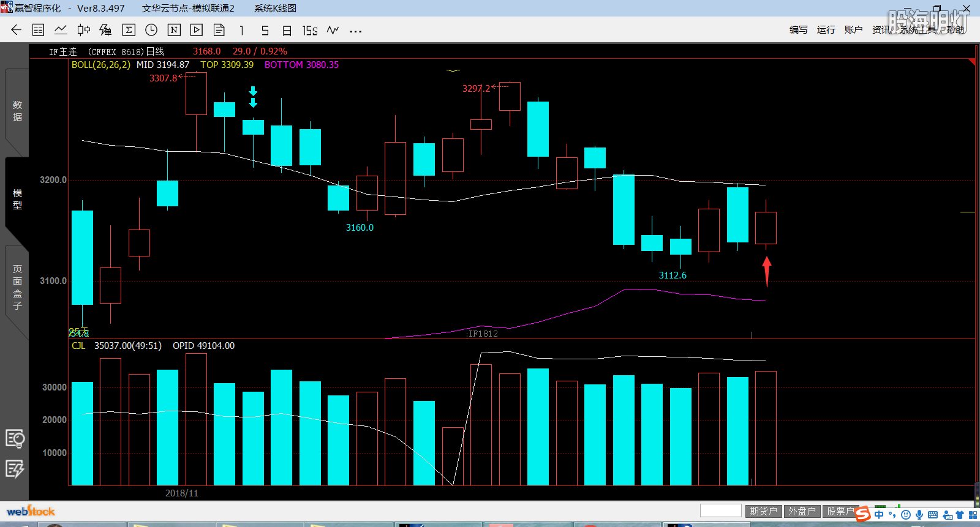Open the 运行 menu

click(x=826, y=29)
